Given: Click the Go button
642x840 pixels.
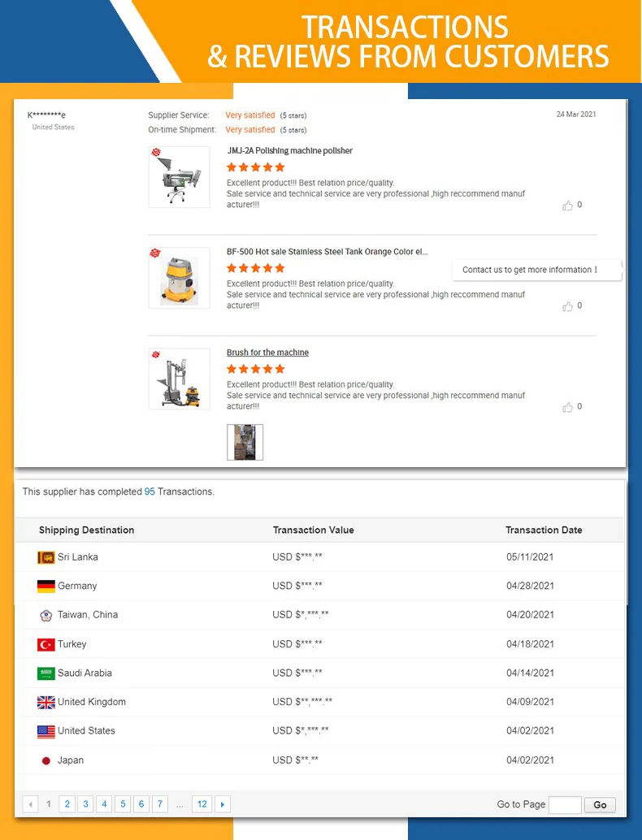Looking at the screenshot, I should 601,804.
